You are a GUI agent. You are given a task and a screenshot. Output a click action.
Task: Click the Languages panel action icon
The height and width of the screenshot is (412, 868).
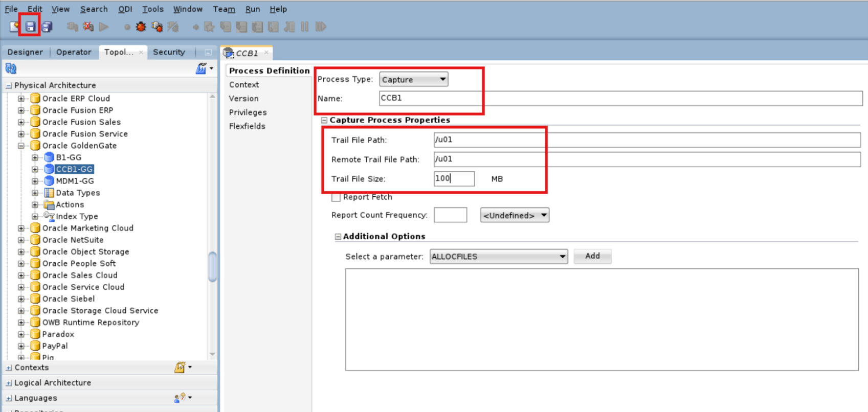click(x=180, y=397)
